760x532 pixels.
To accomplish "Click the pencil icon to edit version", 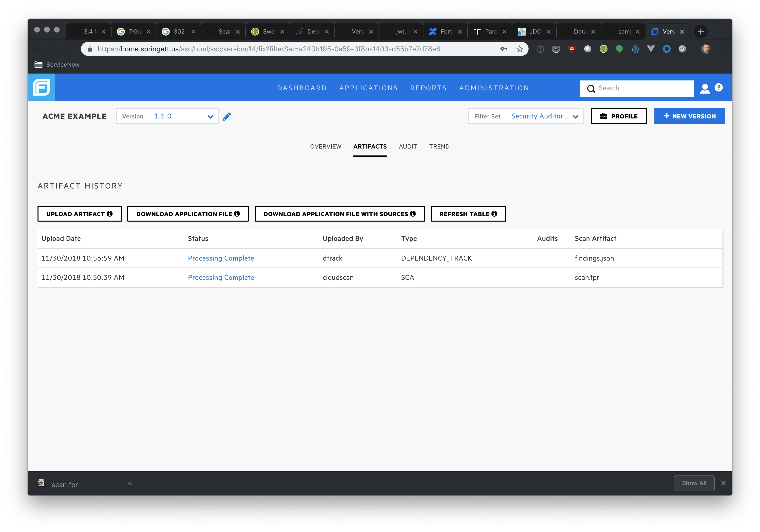I will tap(227, 116).
